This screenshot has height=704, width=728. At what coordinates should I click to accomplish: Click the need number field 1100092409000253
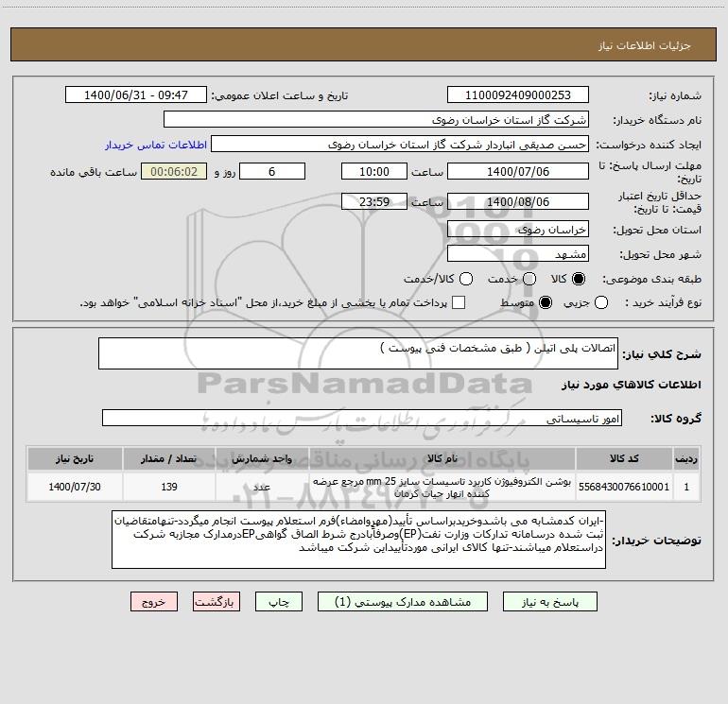click(518, 95)
